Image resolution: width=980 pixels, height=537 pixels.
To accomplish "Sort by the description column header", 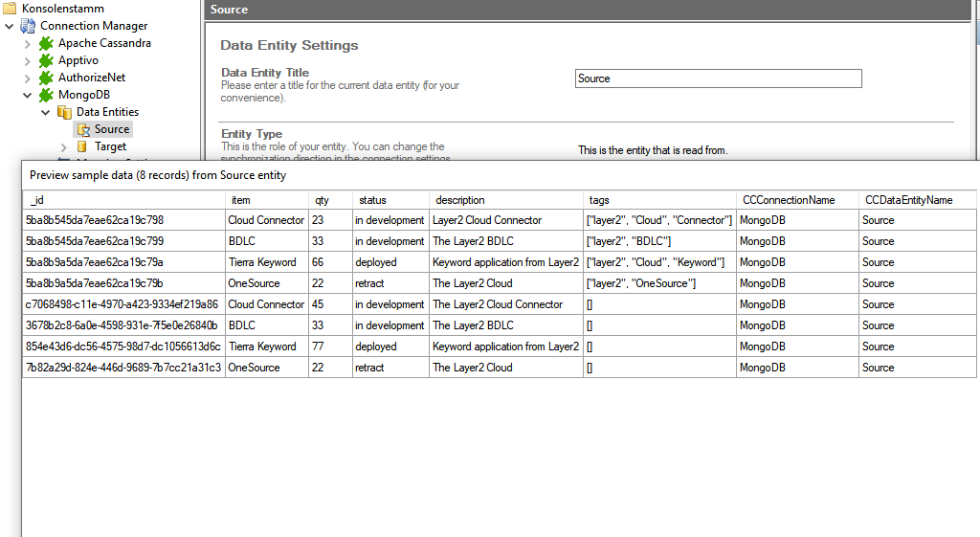I will tap(505, 200).
